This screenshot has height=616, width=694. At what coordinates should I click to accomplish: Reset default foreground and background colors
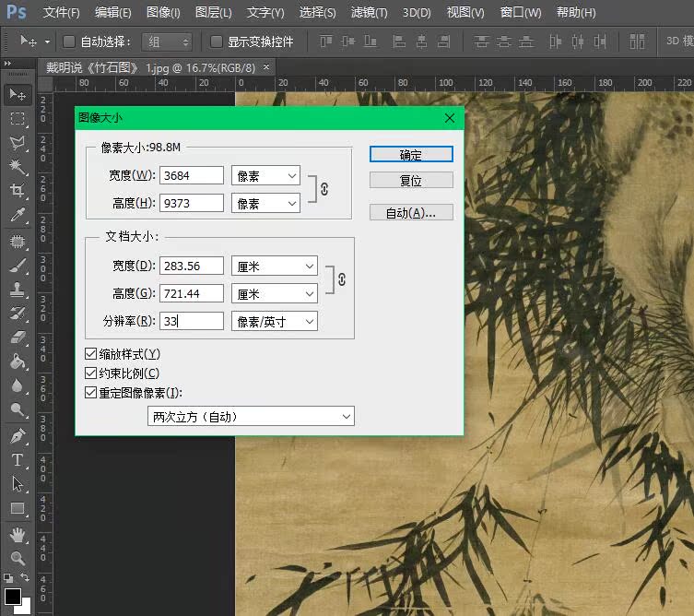8,577
